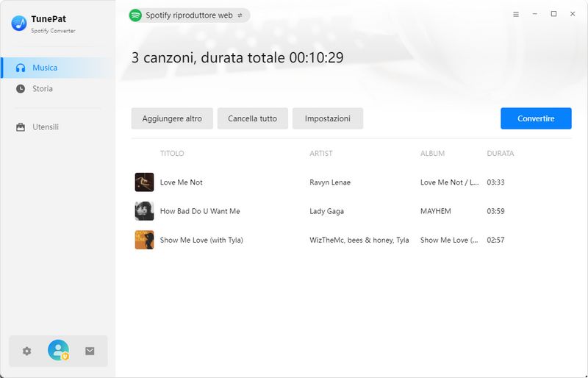Click the 3 canzoni total duration heading
Image resolution: width=588 pixels, height=378 pixels.
[237, 58]
